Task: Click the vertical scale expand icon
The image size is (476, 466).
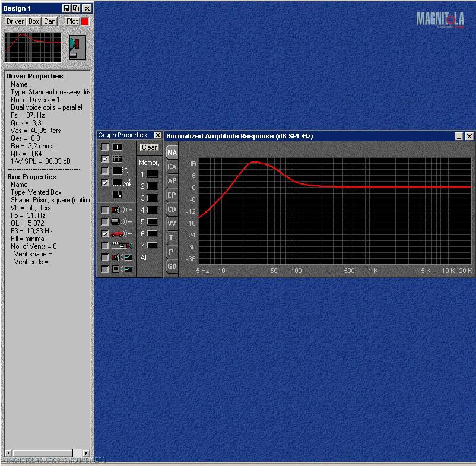Action: (120, 171)
